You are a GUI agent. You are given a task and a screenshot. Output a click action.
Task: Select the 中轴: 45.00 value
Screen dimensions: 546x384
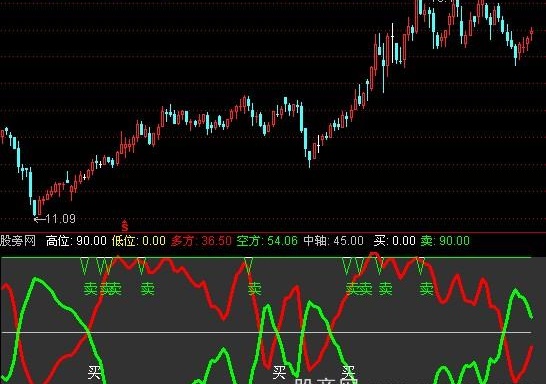(x=333, y=241)
